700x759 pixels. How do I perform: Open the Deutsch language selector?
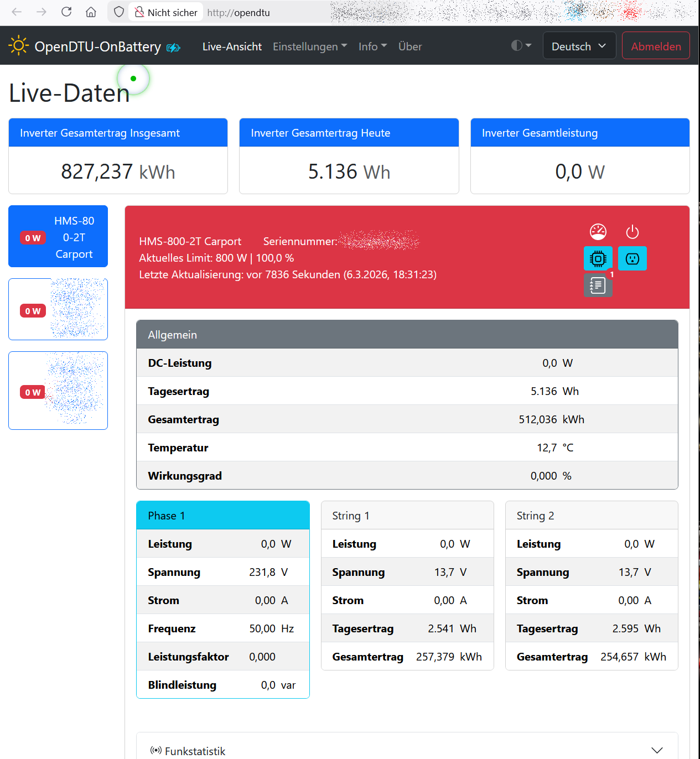click(579, 46)
